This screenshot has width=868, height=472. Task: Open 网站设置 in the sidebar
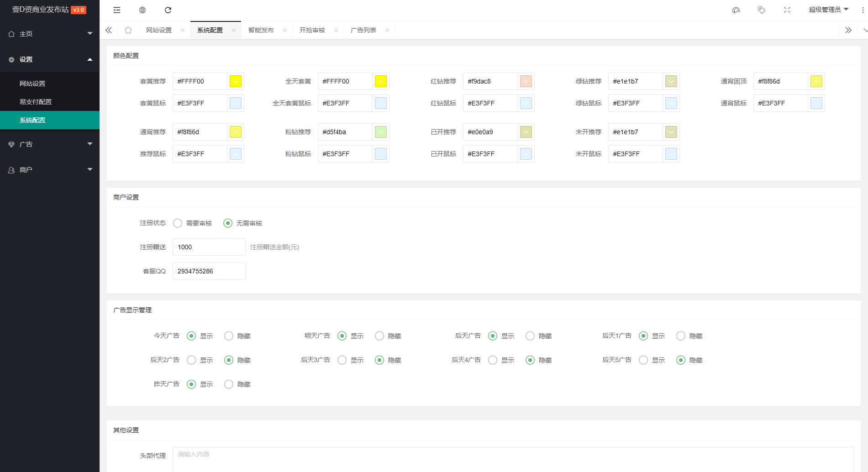coord(50,84)
